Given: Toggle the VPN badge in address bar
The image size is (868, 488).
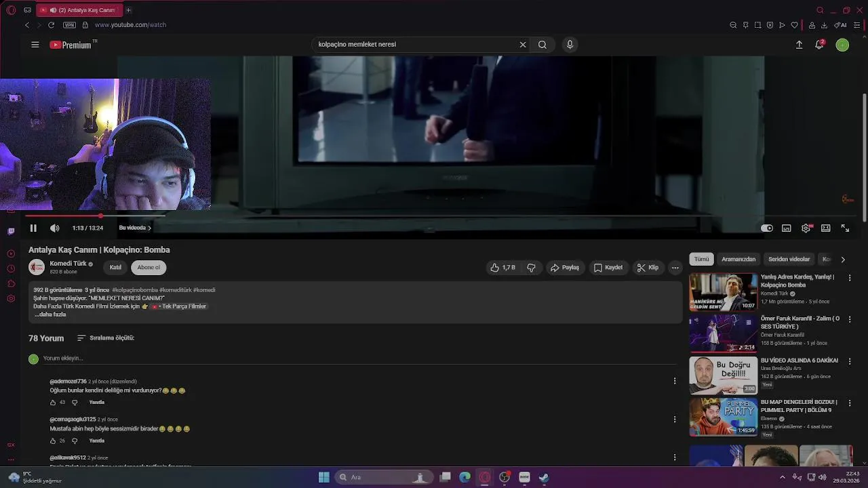Looking at the screenshot, I should 69,25.
